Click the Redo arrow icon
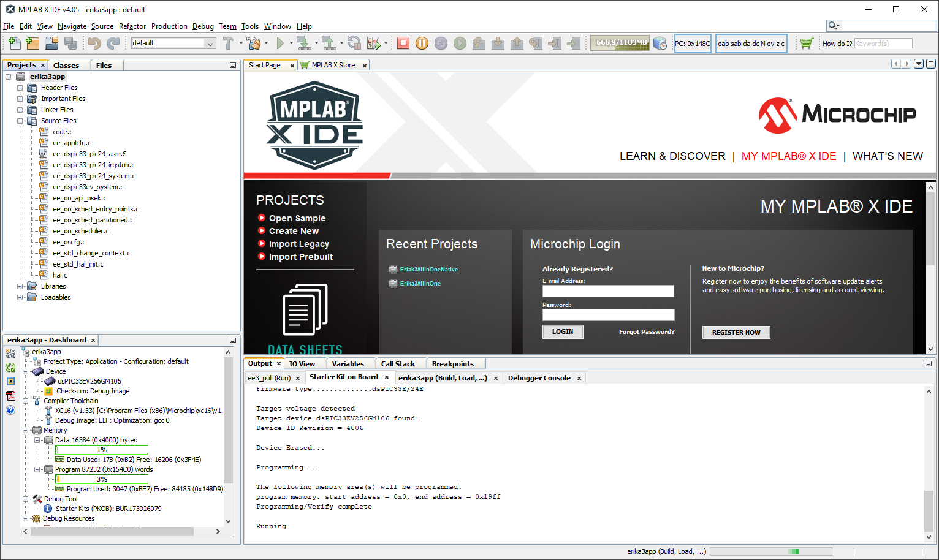Viewport: 939px width, 560px height. pyautogui.click(x=113, y=43)
